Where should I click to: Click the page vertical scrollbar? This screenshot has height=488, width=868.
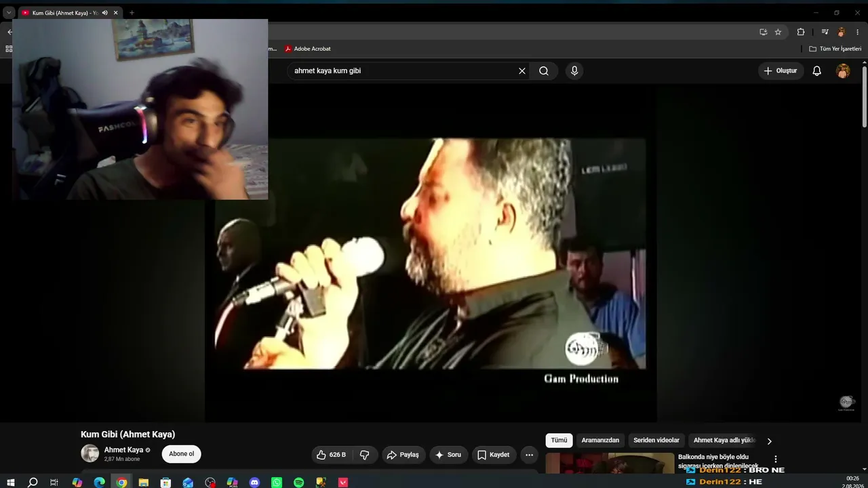point(865,96)
